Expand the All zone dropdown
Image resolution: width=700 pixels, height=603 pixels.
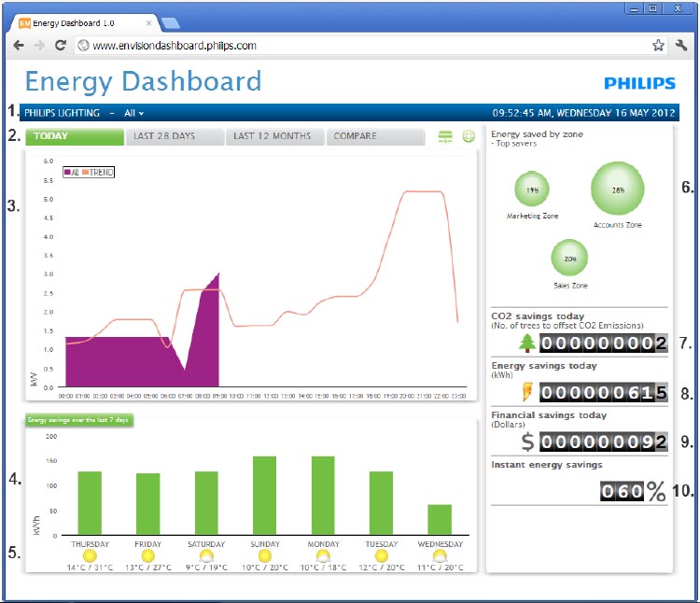[x=133, y=113]
